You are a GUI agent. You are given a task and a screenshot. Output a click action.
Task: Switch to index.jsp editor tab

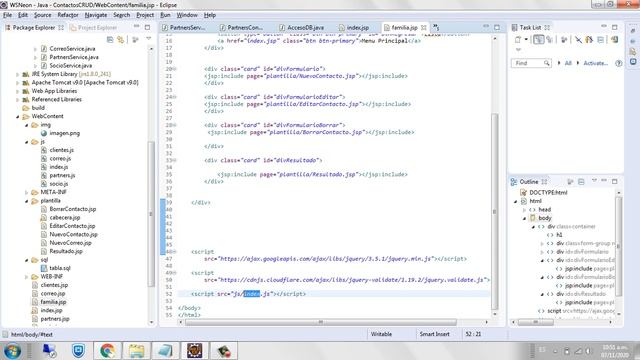[353, 28]
